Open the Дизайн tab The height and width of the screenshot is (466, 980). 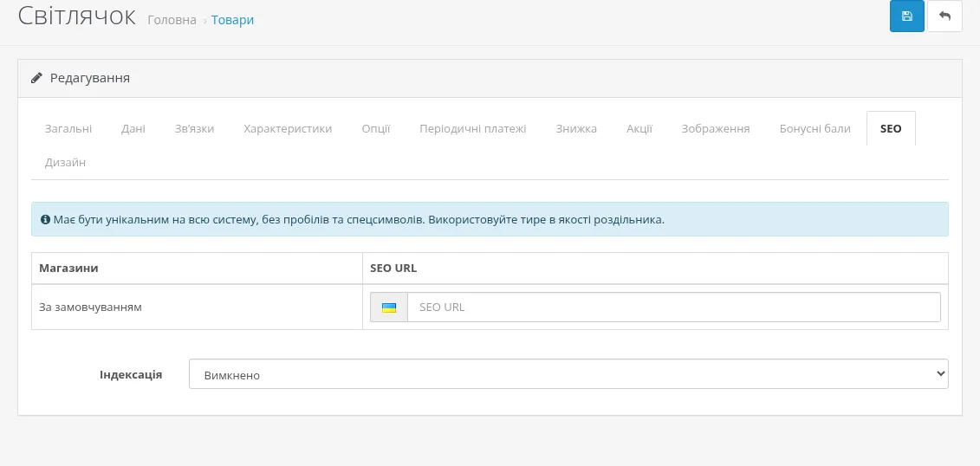(x=65, y=163)
